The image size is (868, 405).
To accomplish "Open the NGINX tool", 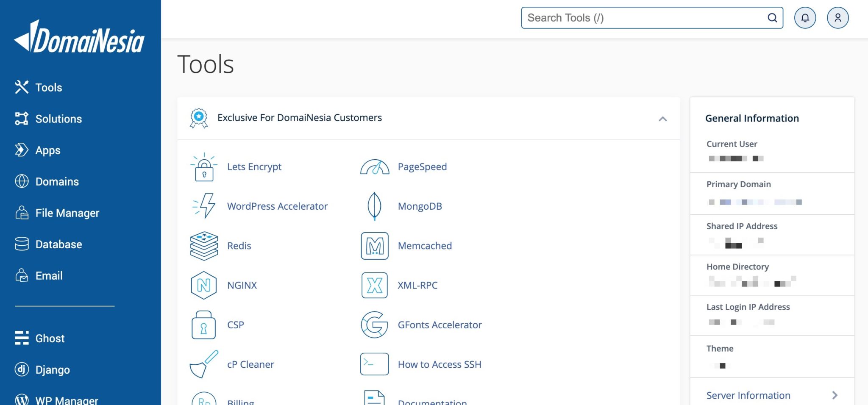I will click(x=242, y=285).
